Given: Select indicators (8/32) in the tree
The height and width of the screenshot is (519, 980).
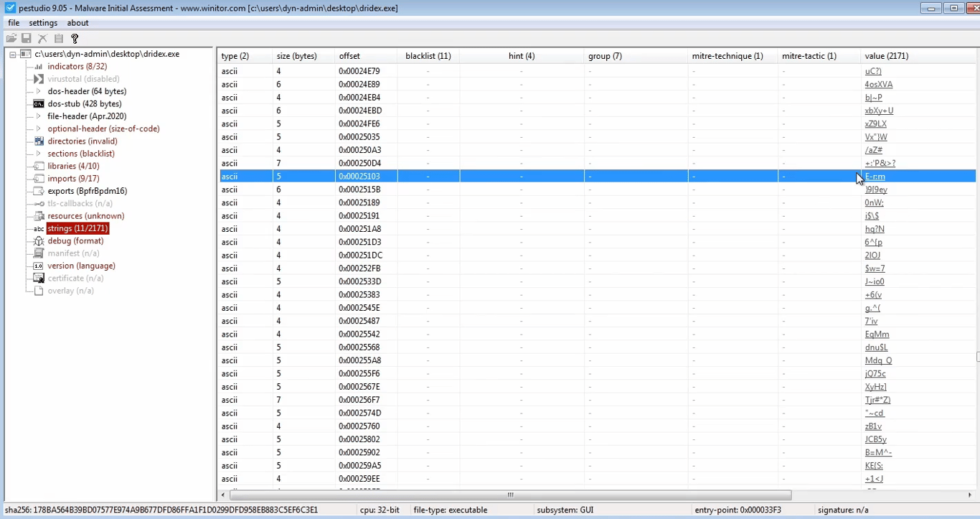Looking at the screenshot, I should 77,67.
